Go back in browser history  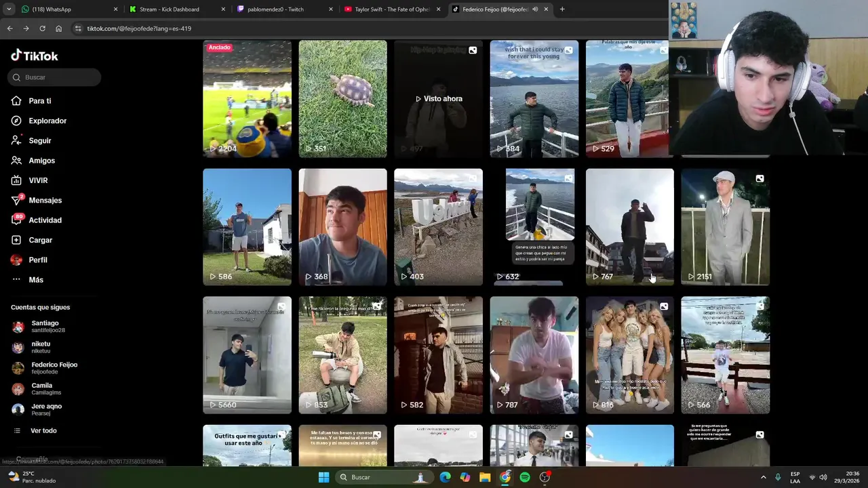(9, 28)
